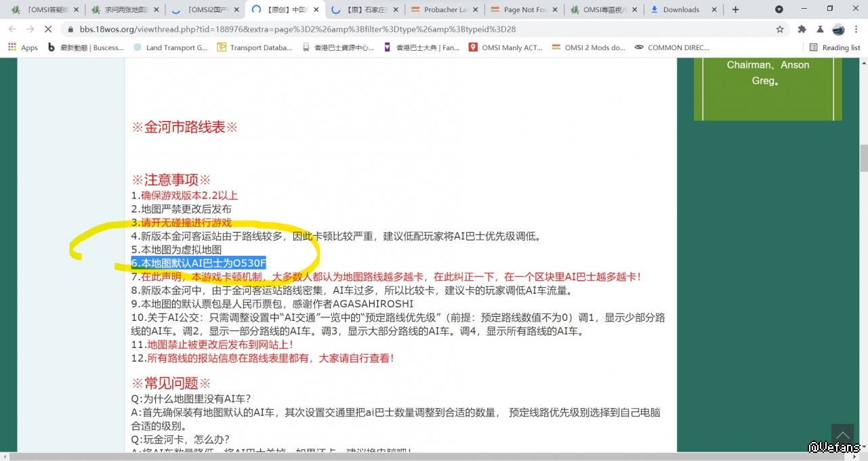Image resolution: width=868 pixels, height=461 pixels.
Task: Open the Transport Databa... bookmark
Action: [255, 47]
